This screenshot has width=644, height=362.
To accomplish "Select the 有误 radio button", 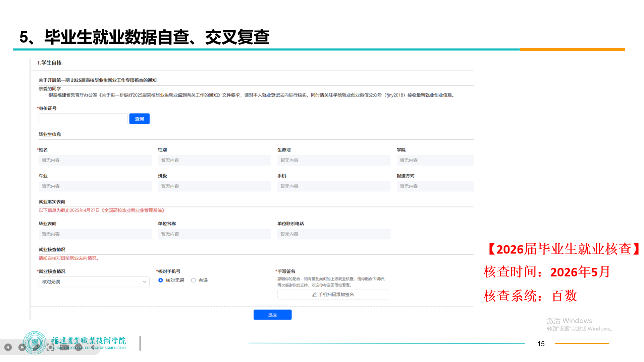I will (x=194, y=280).
